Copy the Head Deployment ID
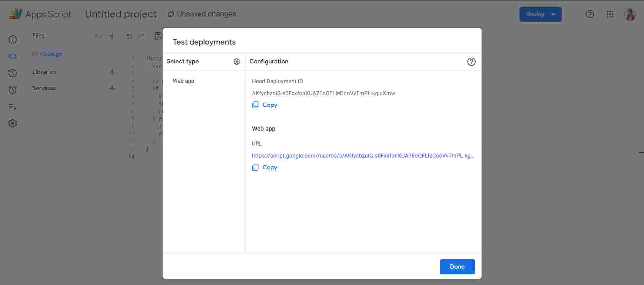644x285 pixels. 265,105
